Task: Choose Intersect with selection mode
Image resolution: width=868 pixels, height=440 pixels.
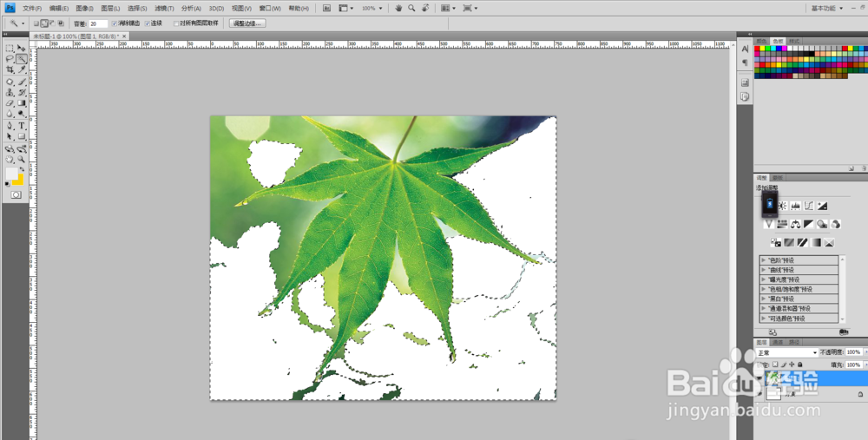Action: [x=61, y=23]
